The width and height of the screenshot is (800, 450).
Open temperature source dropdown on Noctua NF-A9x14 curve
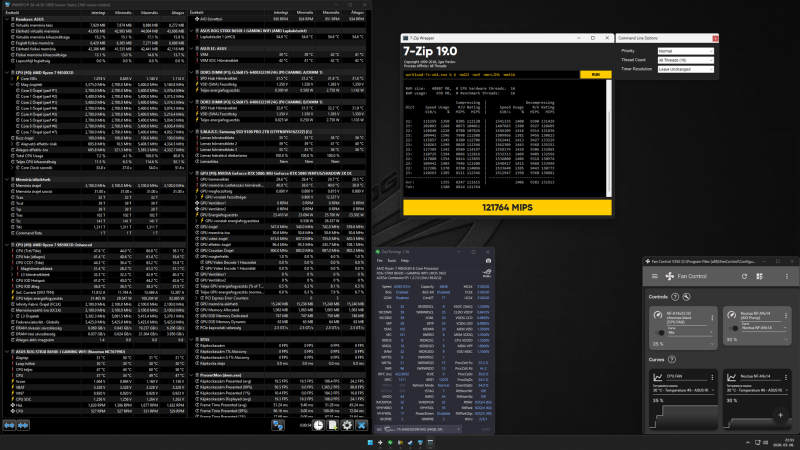[756, 389]
